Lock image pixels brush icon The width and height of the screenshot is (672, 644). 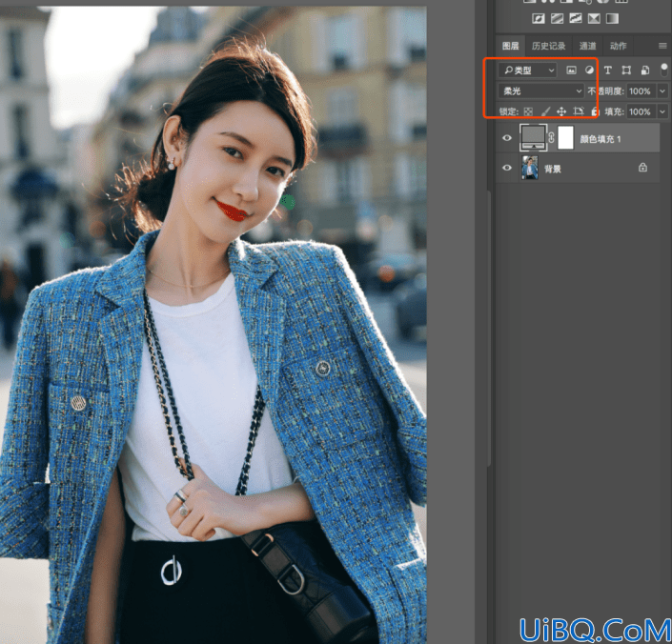pyautogui.click(x=545, y=111)
